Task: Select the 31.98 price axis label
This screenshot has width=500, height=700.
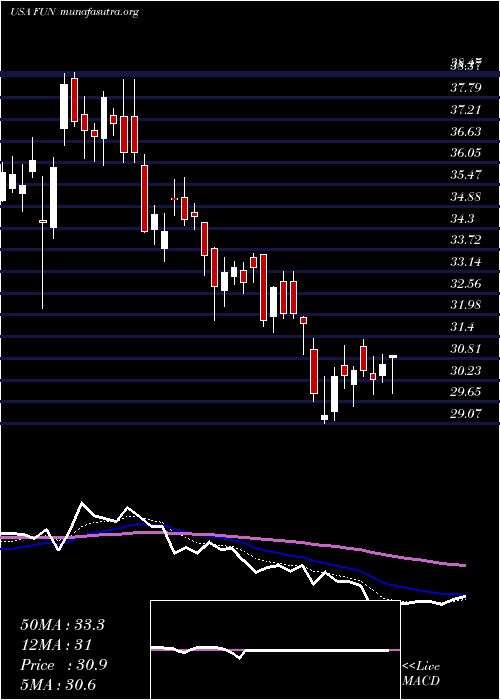Action: click(x=466, y=305)
